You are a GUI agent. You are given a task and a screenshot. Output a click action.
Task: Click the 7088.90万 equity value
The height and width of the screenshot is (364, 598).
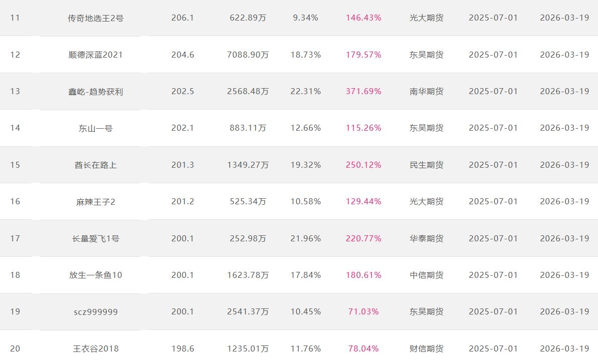248,55
